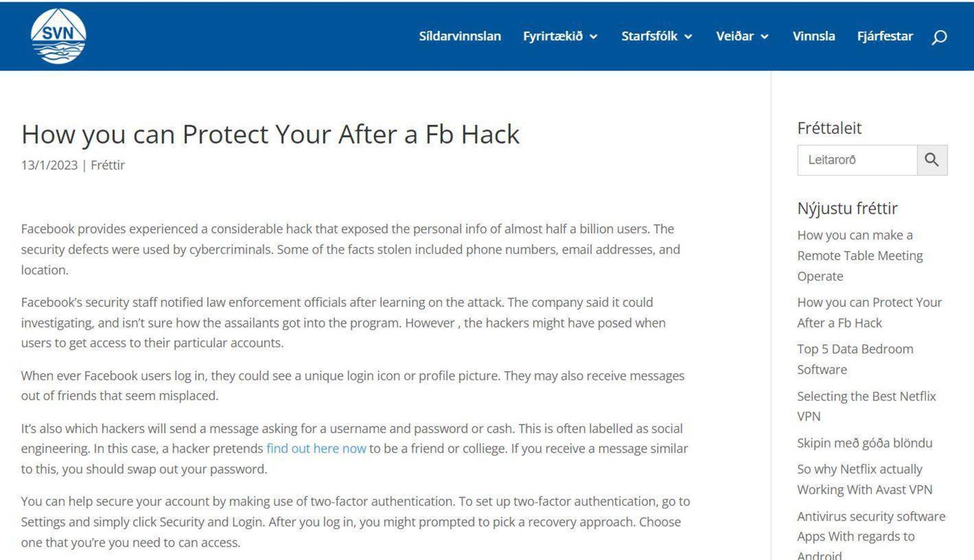Open 'Top 5 Data Bedroom Software' article
This screenshot has width=974, height=560.
855,359
